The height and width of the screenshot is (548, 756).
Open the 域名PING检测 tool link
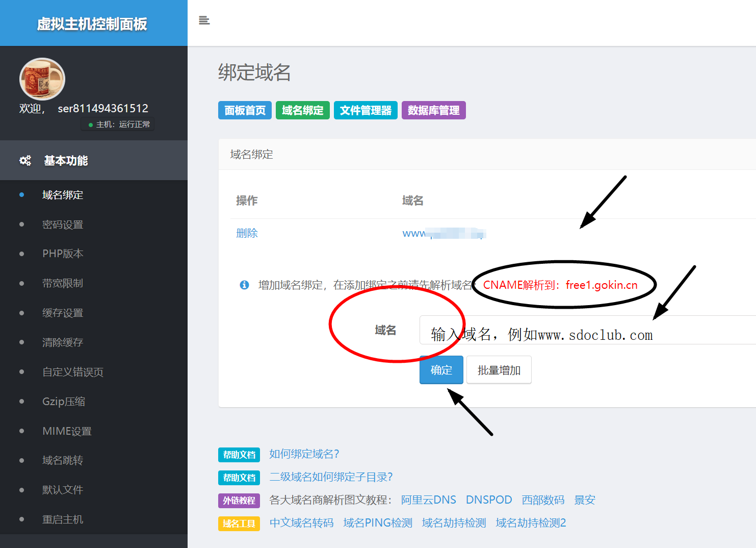pyautogui.click(x=378, y=523)
